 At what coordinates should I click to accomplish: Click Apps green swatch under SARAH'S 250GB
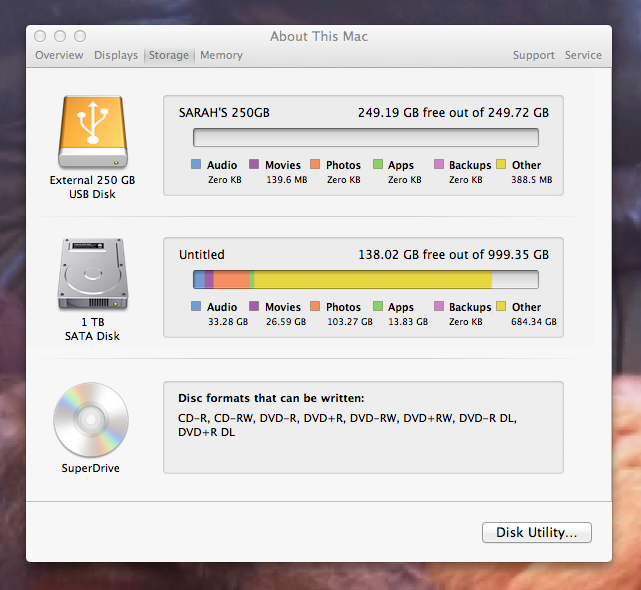pos(378,164)
